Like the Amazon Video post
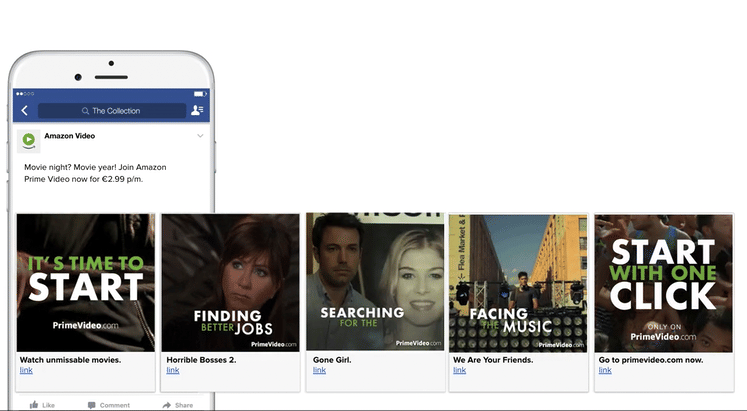Image resolution: width=747 pixels, height=411 pixels. tap(42, 405)
